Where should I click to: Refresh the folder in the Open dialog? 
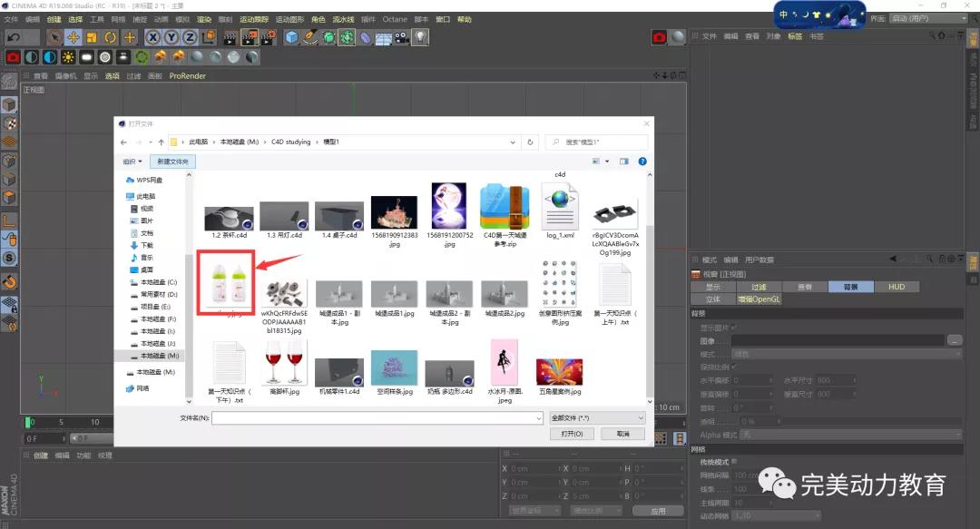(530, 142)
